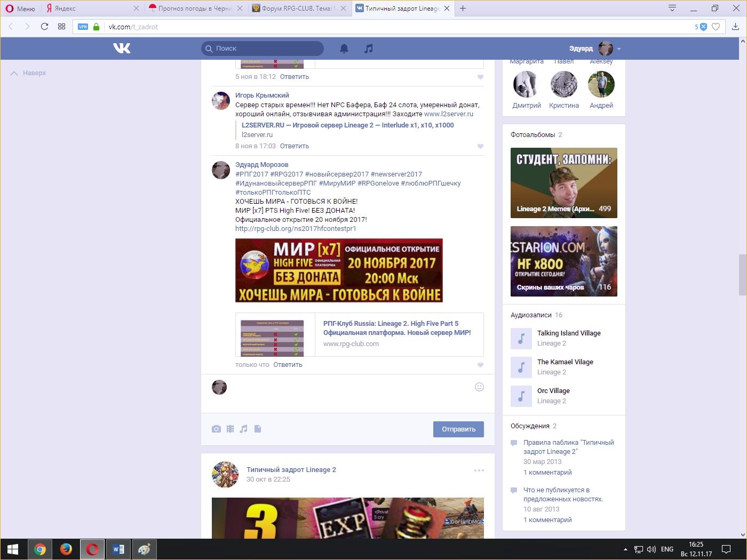Open Word from the taskbar
The height and width of the screenshot is (560, 747).
[118, 549]
